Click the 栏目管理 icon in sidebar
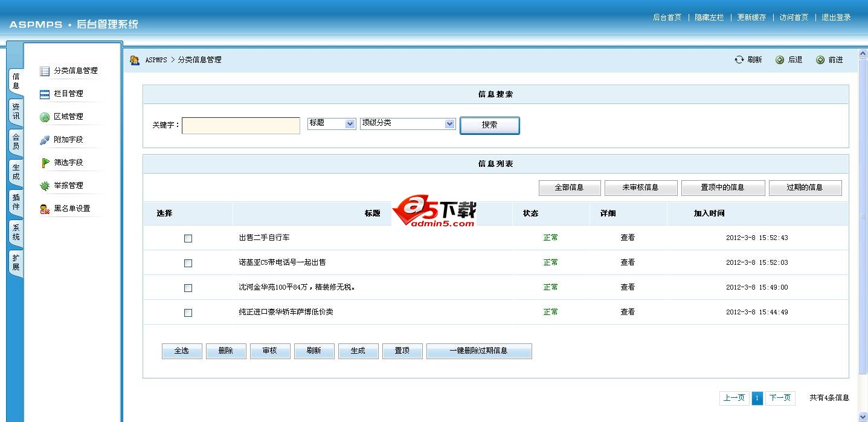868x422 pixels. click(x=45, y=94)
